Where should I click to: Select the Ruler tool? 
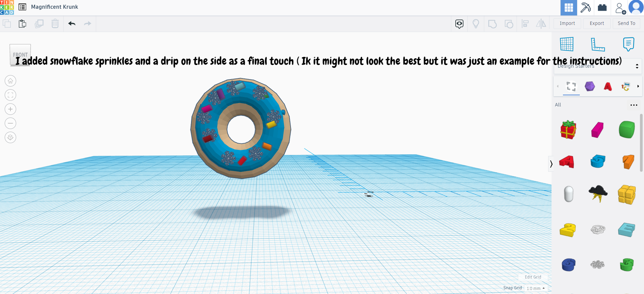pos(598,44)
